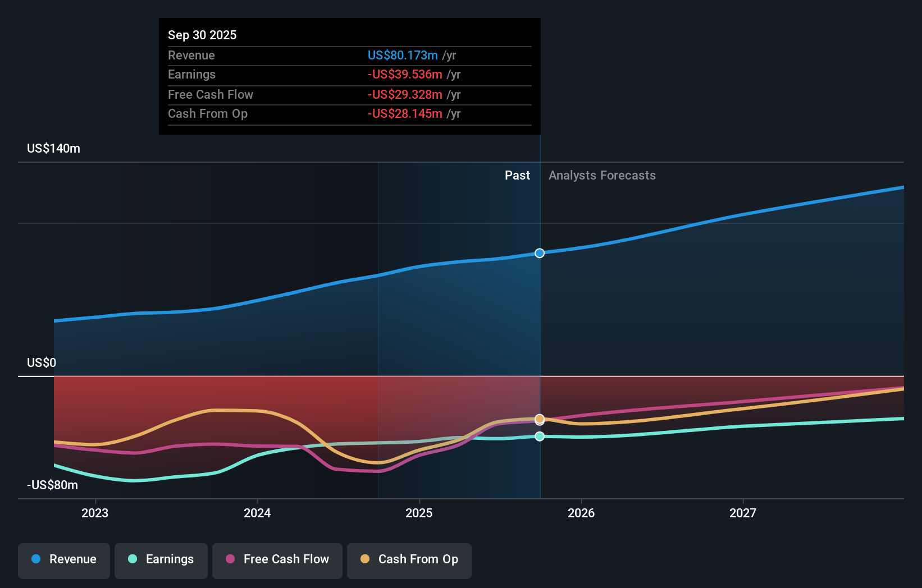
Task: Click the Free Cash Flow legend button
Action: (x=277, y=560)
